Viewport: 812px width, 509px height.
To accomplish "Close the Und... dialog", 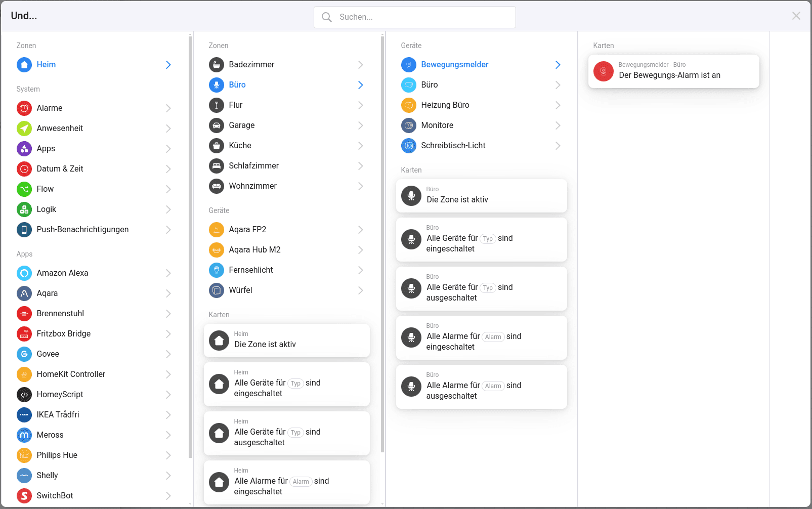I will (796, 16).
